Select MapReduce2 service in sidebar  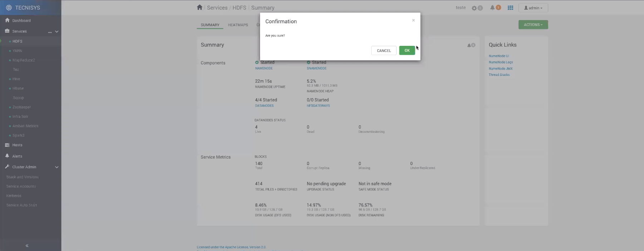tap(24, 60)
